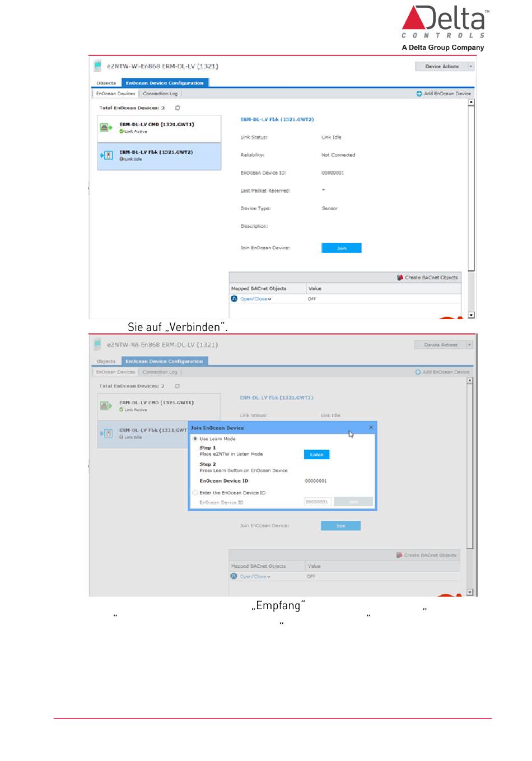Click eZNTW device icon in bottom screenshot
Image resolution: width=532 pixels, height=761 pixels.
pyautogui.click(x=97, y=344)
